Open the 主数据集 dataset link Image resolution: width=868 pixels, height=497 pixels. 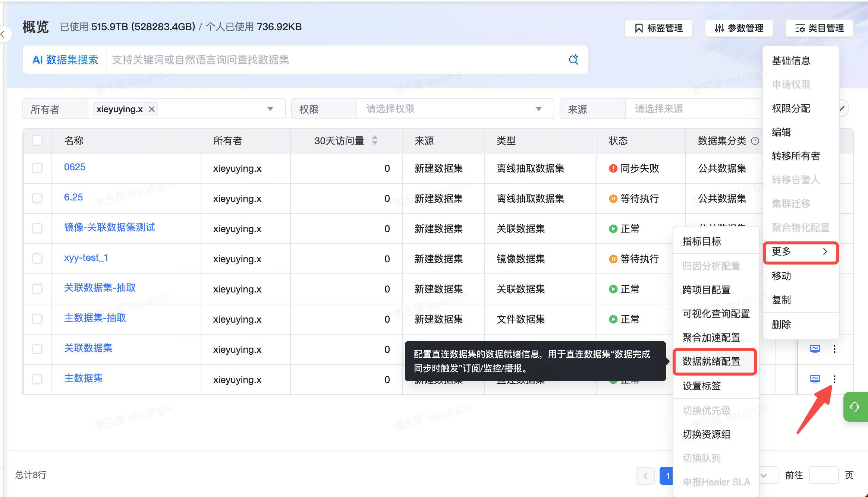(x=83, y=378)
